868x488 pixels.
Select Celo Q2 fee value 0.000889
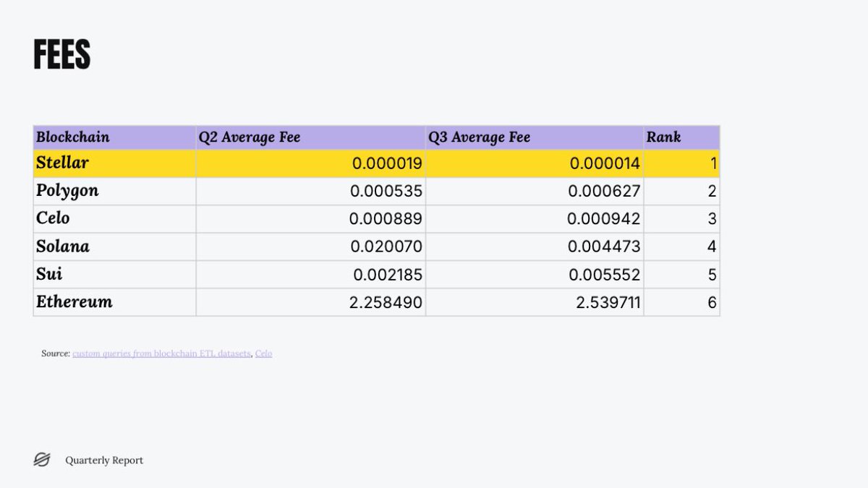[386, 219]
